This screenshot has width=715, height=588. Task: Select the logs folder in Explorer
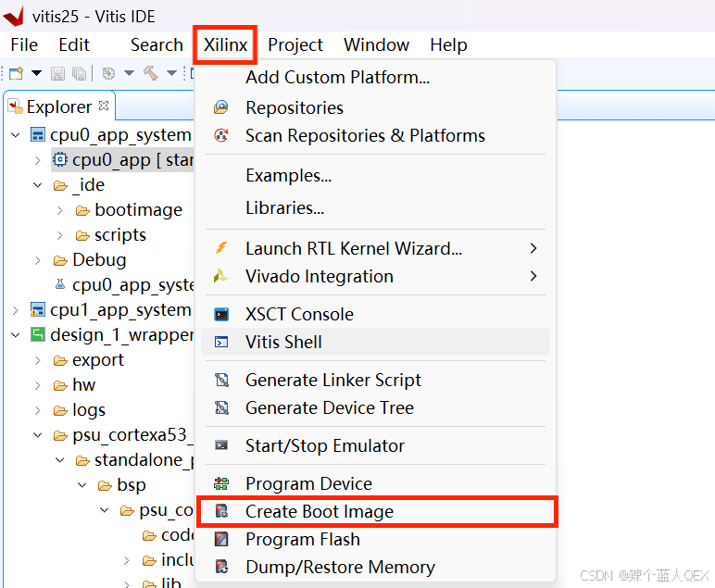(x=89, y=410)
